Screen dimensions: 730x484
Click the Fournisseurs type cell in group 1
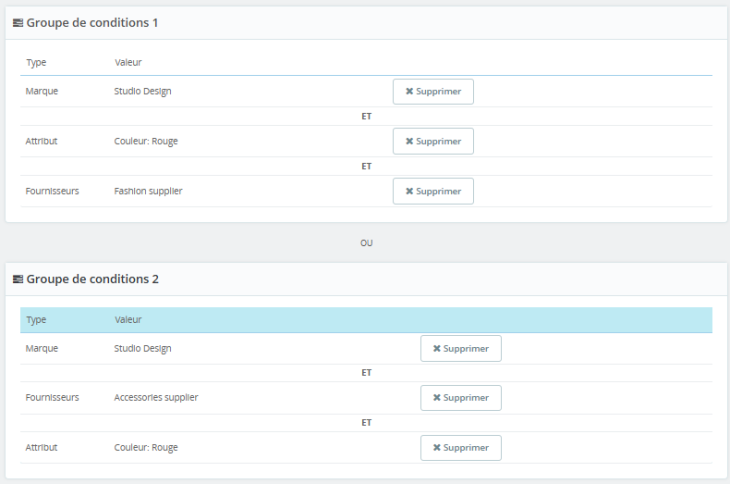click(52, 191)
